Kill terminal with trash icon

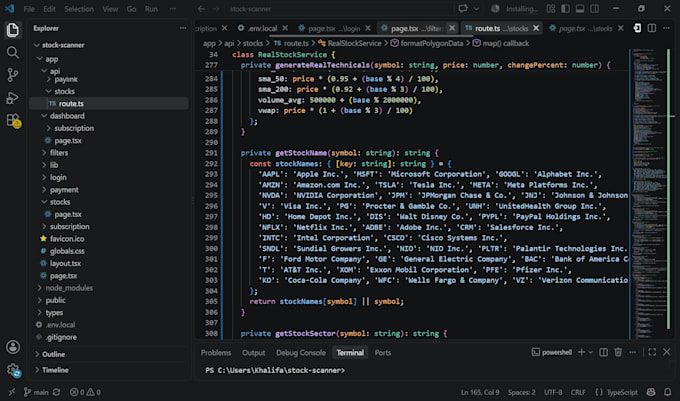(x=618, y=352)
